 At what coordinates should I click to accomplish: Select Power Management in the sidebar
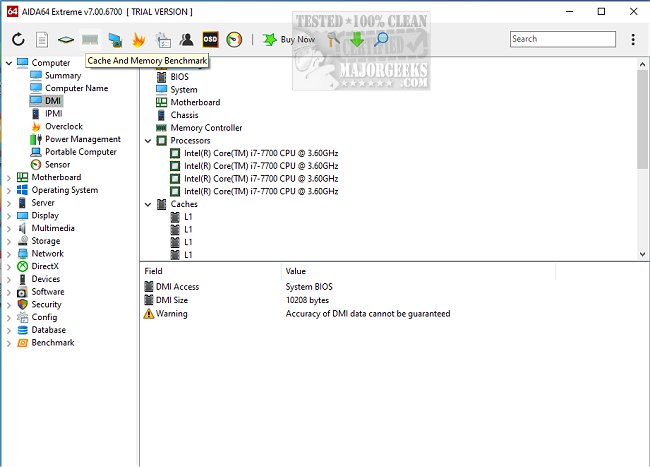click(x=82, y=139)
